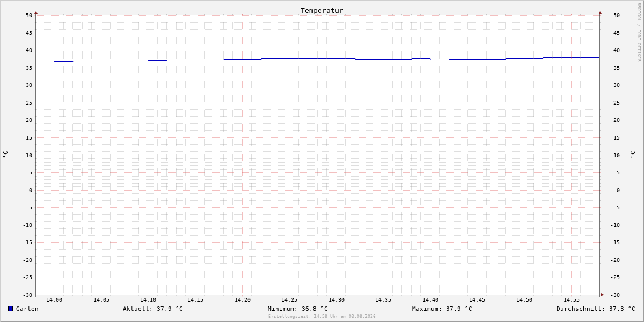Click the blue Garten legend swatch
This screenshot has width=644, height=322.
click(10, 309)
